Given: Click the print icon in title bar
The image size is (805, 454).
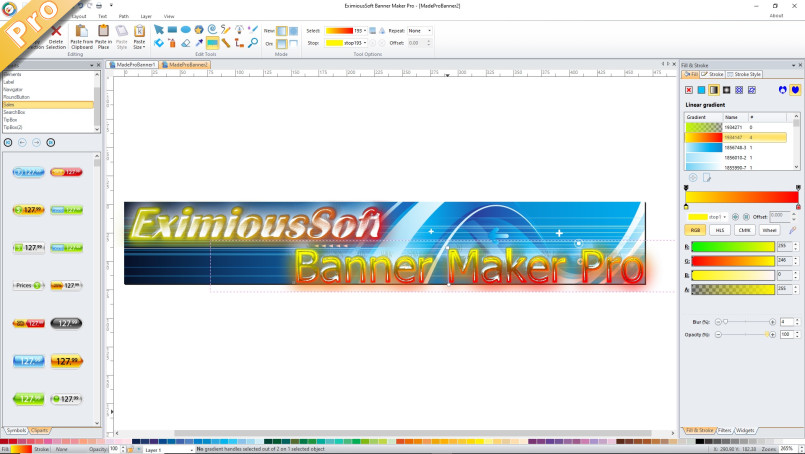Looking at the screenshot, I should pos(99,6).
